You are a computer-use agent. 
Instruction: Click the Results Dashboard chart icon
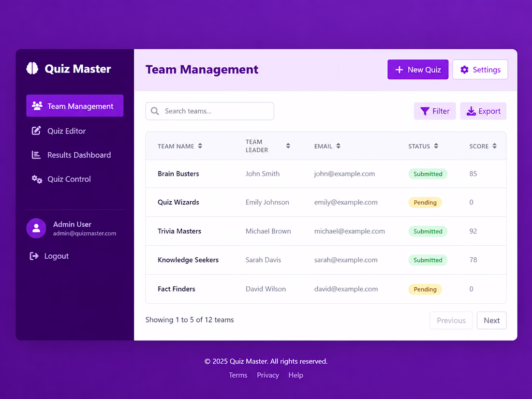[36, 155]
